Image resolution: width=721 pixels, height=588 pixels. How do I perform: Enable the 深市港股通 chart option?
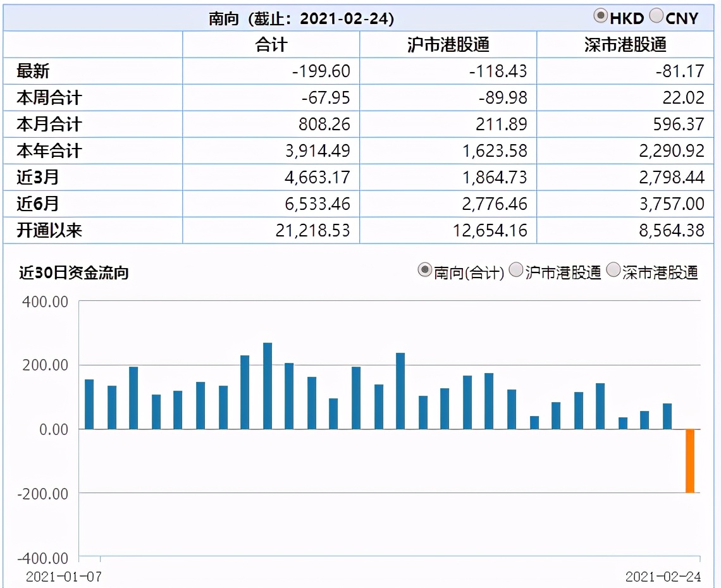point(612,271)
